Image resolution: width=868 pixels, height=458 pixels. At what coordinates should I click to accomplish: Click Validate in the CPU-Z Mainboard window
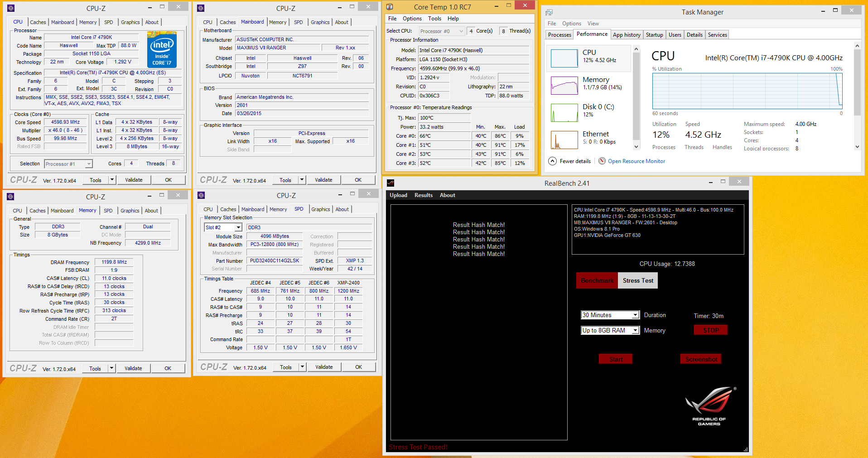coord(323,180)
